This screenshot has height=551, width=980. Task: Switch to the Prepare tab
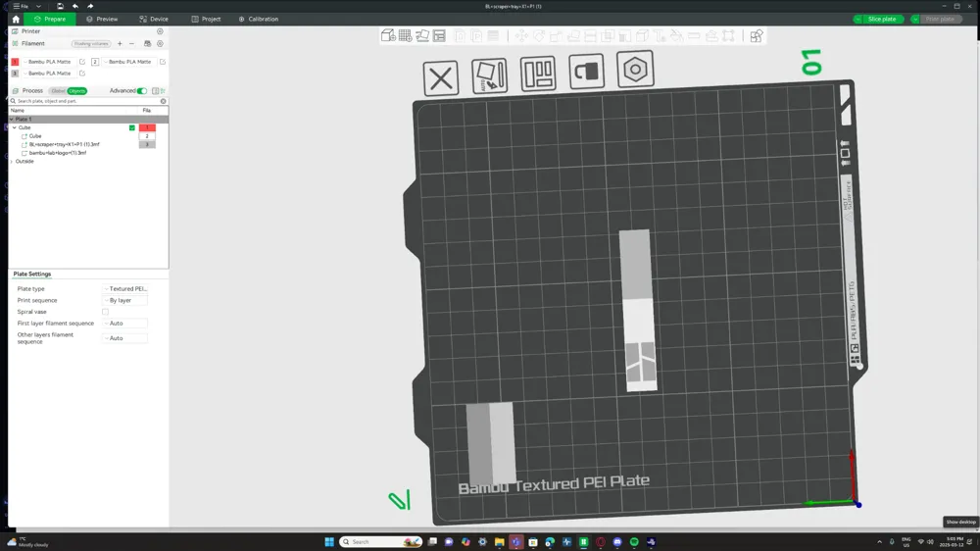click(50, 20)
